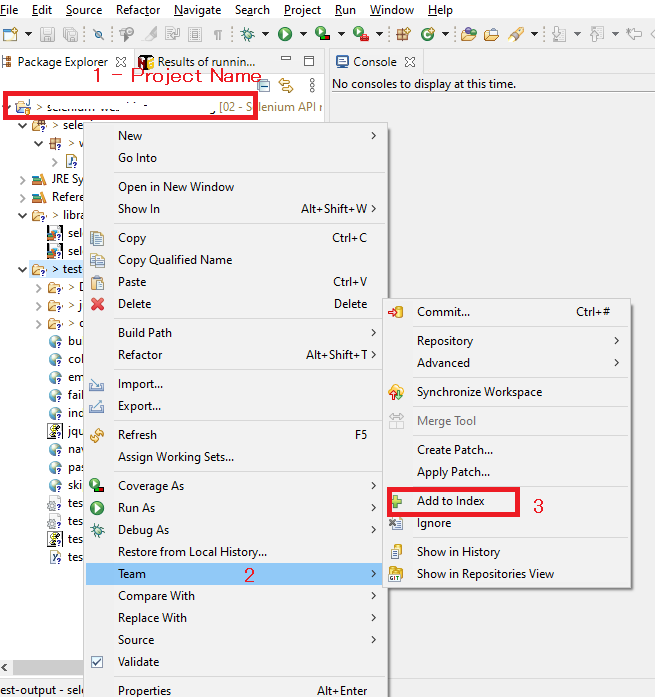
Task: Click the Show Whitespace Characters pilcrow icon
Action: [x=218, y=34]
